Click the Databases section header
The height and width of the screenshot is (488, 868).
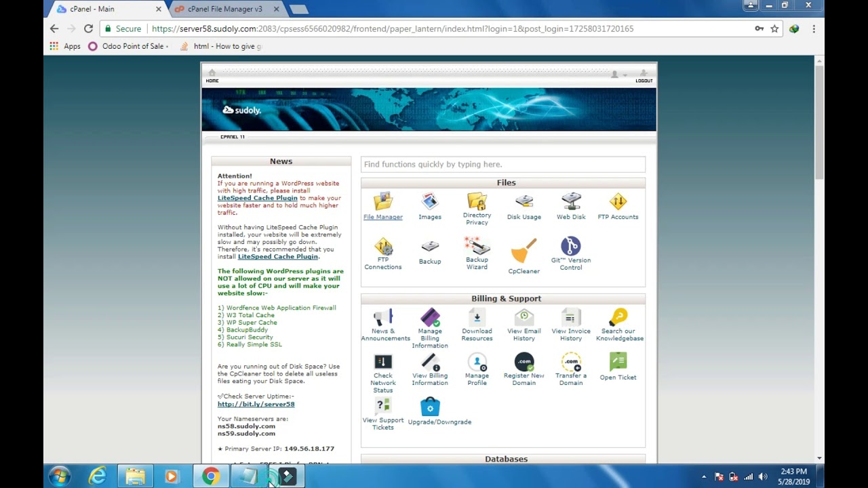click(x=503, y=459)
